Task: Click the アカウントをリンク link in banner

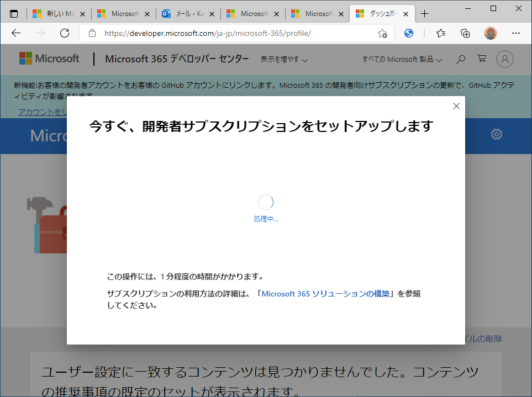Action: [x=43, y=112]
